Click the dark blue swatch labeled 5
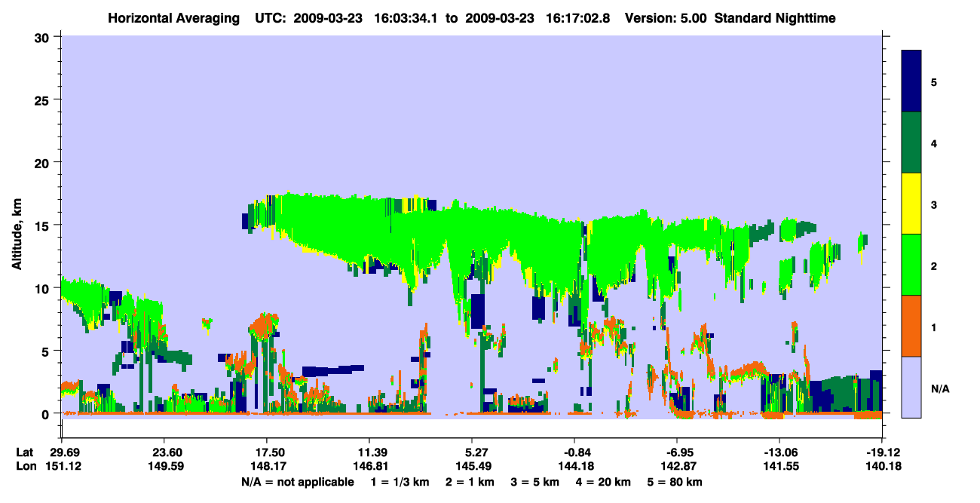This screenshot has height=503, width=980. (x=911, y=81)
